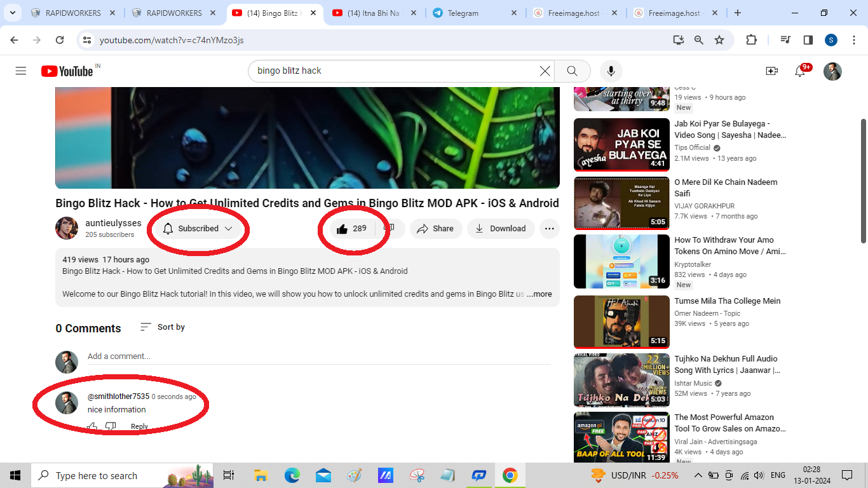This screenshot has height=488, width=868.
Task: Open YouTube notifications bell
Action: pos(800,71)
